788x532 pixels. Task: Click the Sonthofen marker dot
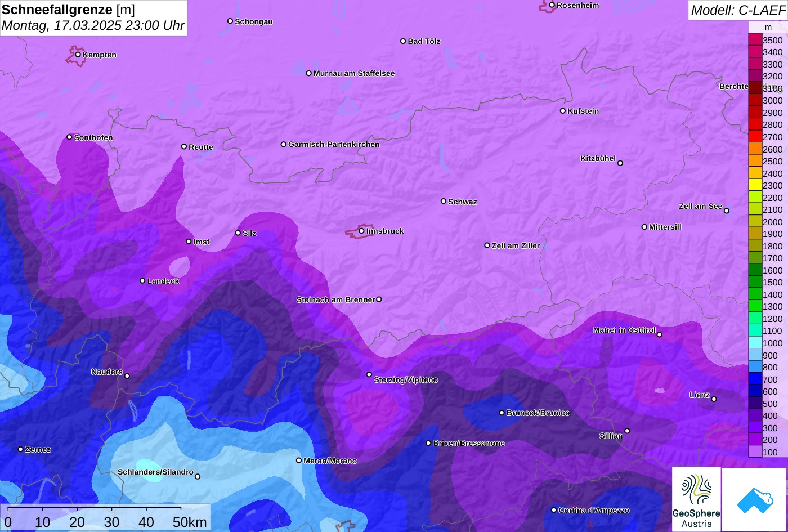coord(70,137)
